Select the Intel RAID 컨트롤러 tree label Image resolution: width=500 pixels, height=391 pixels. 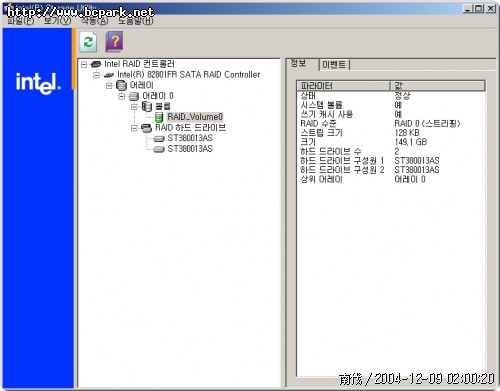(139, 64)
